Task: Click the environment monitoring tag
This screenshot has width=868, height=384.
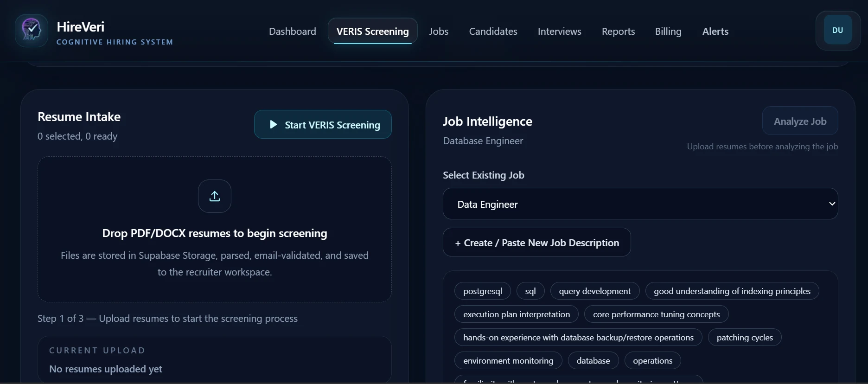Action: tap(508, 360)
